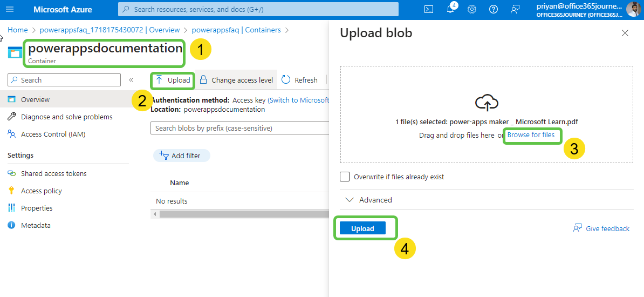Click Switch to Microsoft authentication link
Screen dimensions: 644x297
(298, 100)
